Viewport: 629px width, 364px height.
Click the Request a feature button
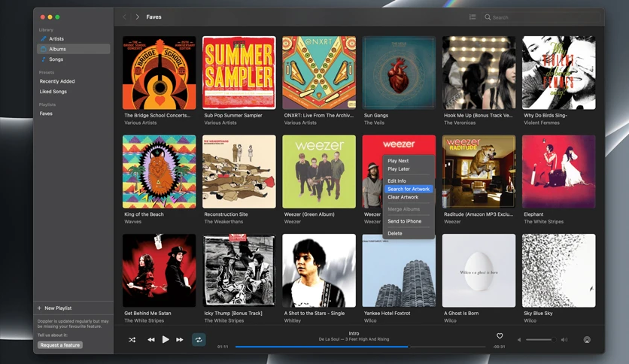[x=60, y=345]
